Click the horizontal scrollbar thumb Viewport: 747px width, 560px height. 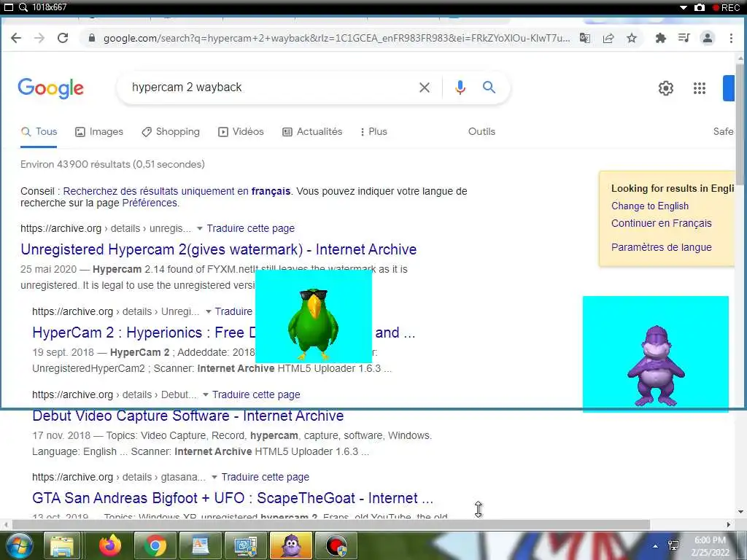(x=330, y=524)
